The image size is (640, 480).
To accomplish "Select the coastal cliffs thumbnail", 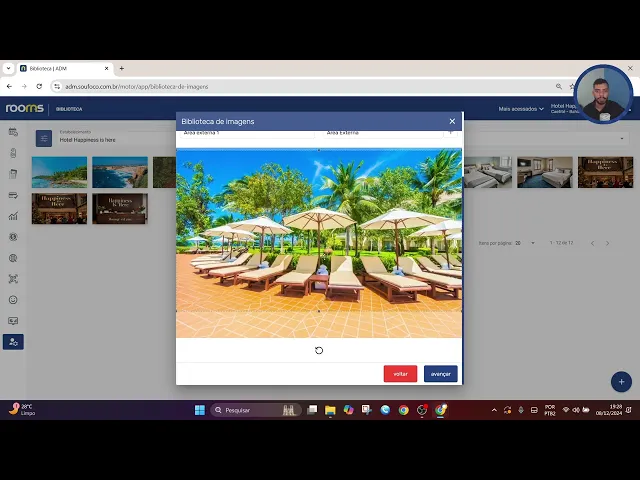I will pos(120,172).
